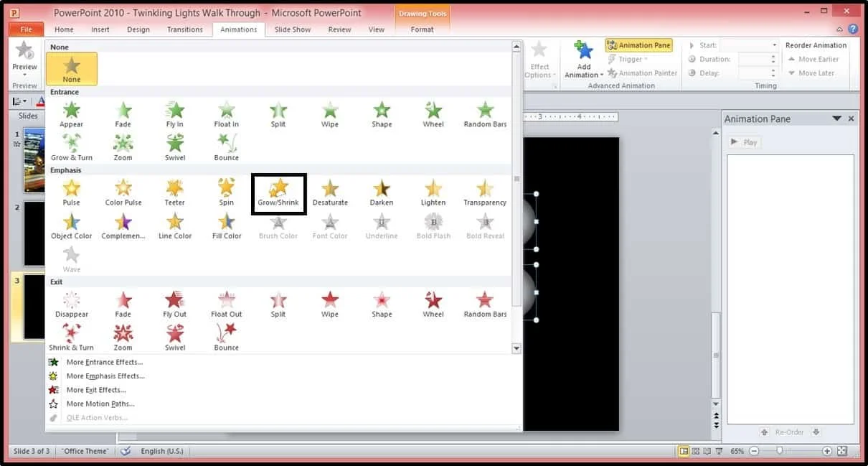Toggle the Animation Pane button
This screenshot has width=868, height=466.
point(639,45)
